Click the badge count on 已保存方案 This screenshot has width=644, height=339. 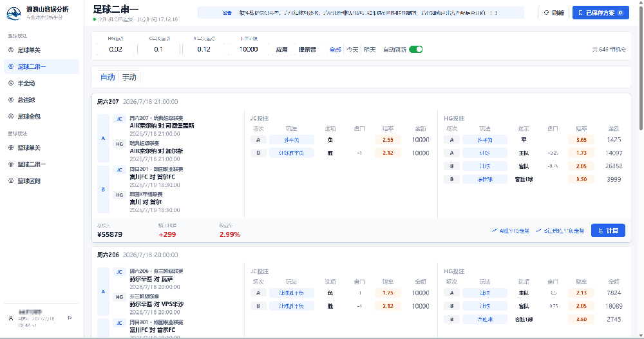(x=621, y=13)
